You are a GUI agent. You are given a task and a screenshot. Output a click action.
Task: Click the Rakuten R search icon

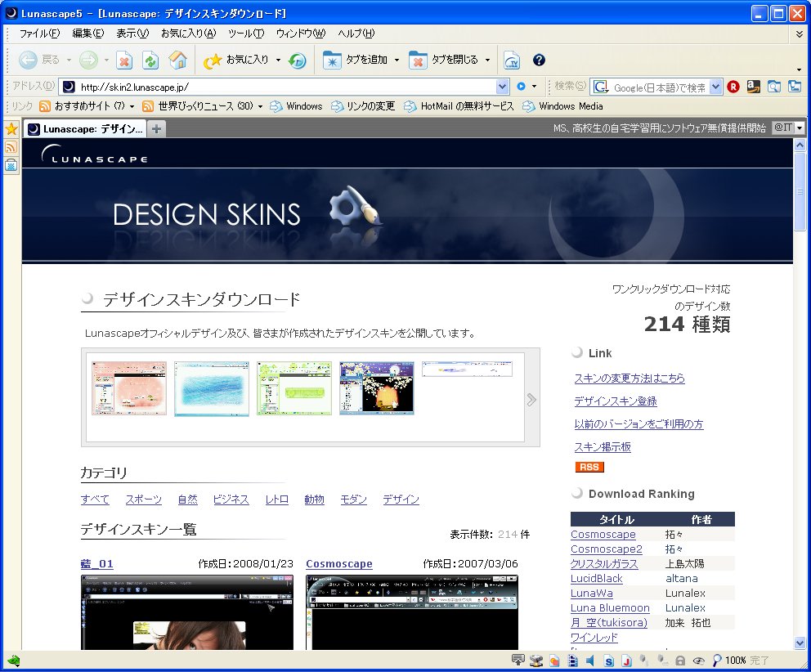pos(733,87)
